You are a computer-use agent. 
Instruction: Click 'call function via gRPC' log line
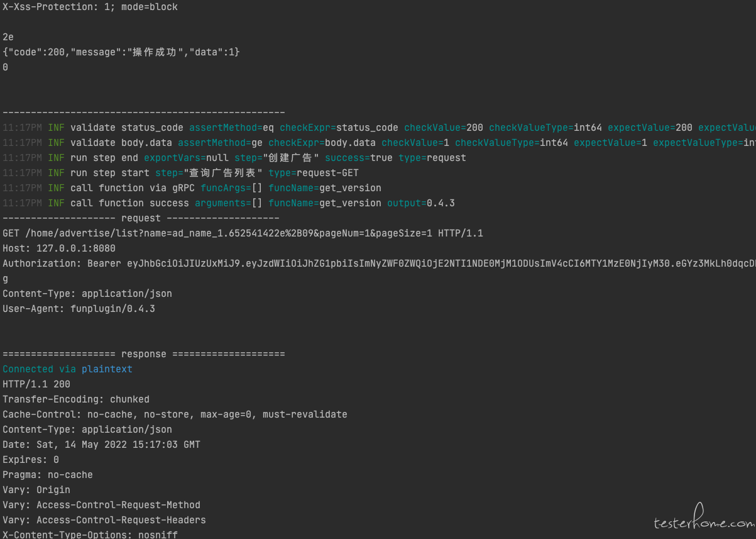click(x=192, y=188)
